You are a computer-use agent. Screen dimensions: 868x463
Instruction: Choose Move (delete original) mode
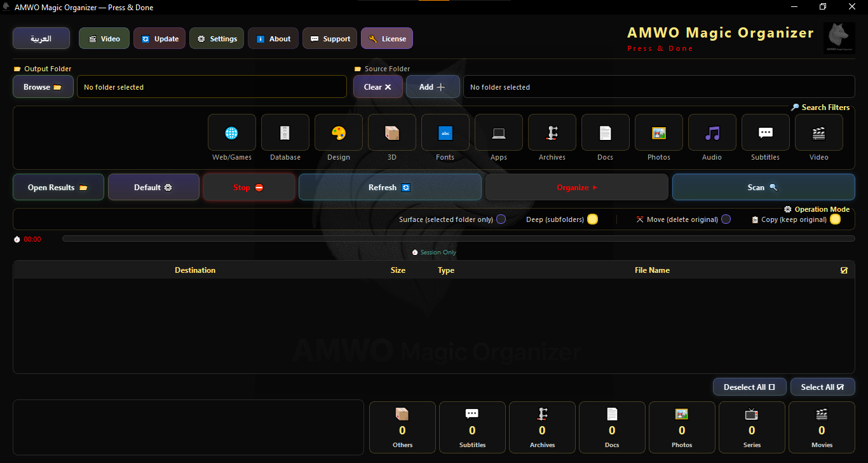point(726,219)
